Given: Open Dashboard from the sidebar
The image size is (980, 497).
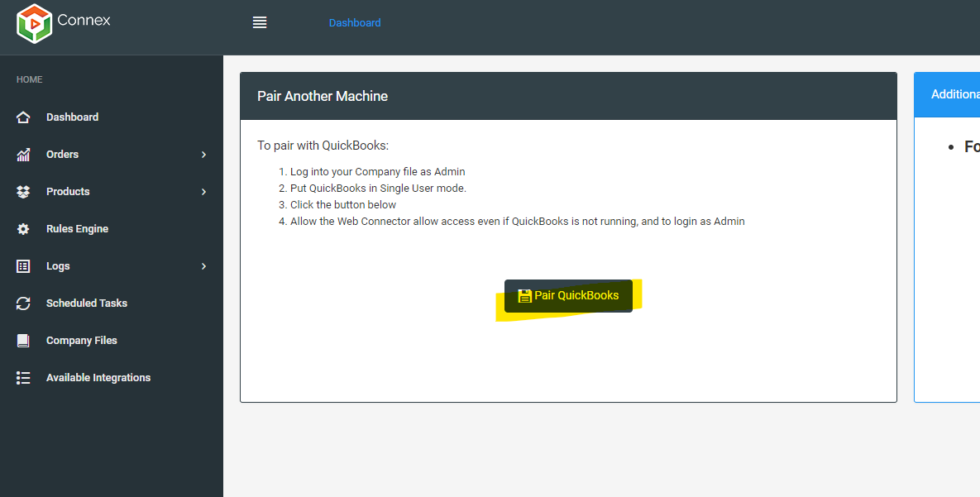Looking at the screenshot, I should tap(73, 117).
